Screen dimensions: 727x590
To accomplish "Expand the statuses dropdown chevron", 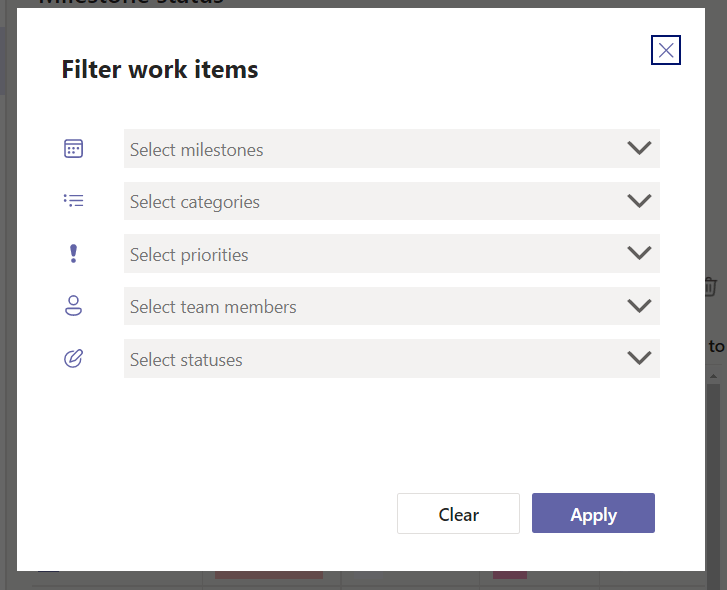I will [x=639, y=358].
